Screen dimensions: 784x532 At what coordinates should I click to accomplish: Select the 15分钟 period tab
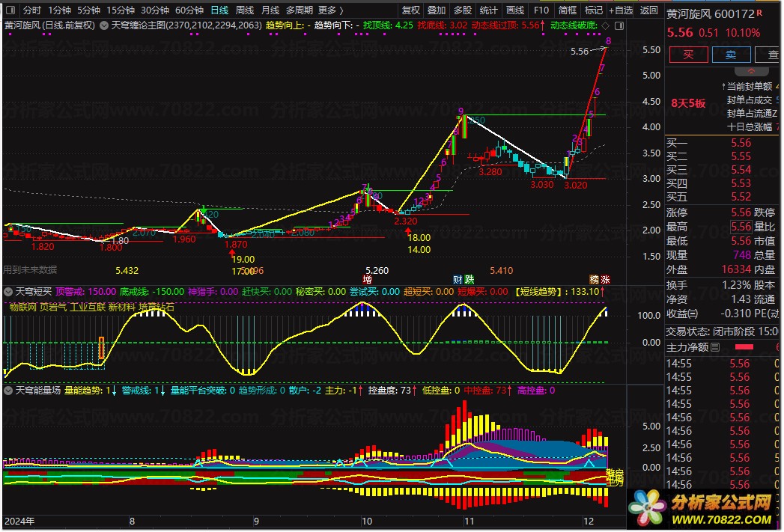click(x=120, y=10)
